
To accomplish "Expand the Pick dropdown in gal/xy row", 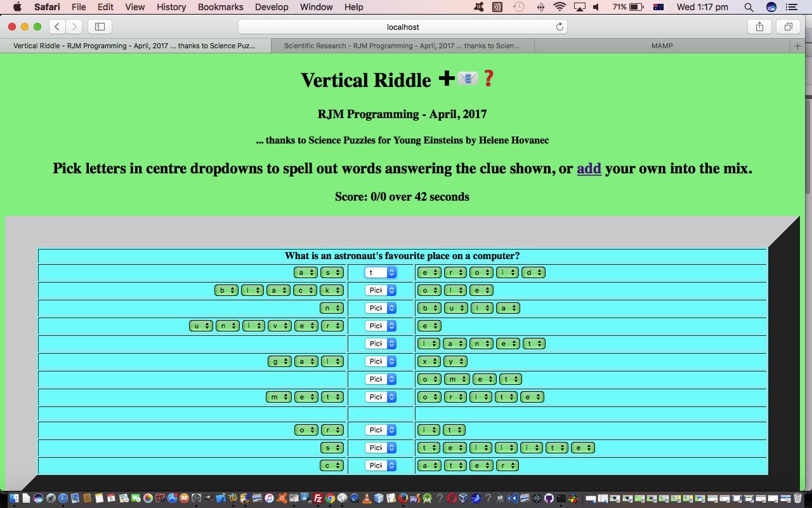I will point(381,361).
